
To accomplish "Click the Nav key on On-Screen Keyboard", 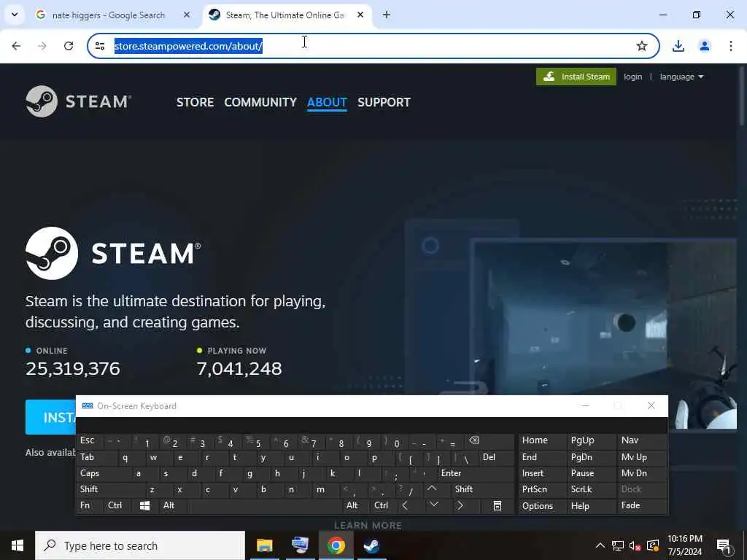I will [x=642, y=440].
